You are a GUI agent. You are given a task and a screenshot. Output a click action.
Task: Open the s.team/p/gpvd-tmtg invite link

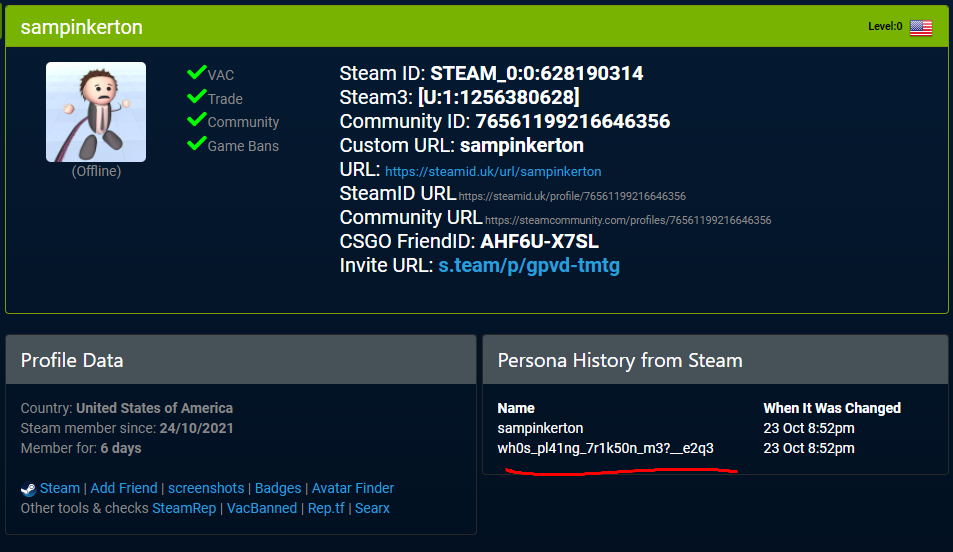pos(529,266)
